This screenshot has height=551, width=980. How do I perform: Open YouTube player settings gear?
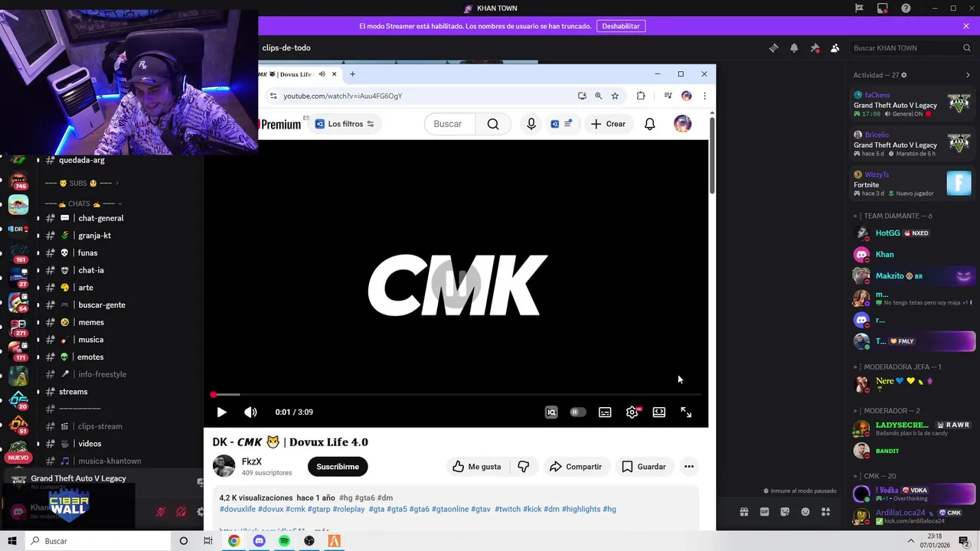632,412
